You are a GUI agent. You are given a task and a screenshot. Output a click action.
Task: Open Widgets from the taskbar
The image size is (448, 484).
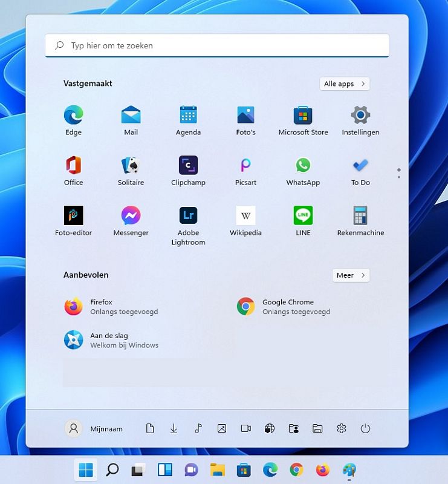tap(165, 470)
